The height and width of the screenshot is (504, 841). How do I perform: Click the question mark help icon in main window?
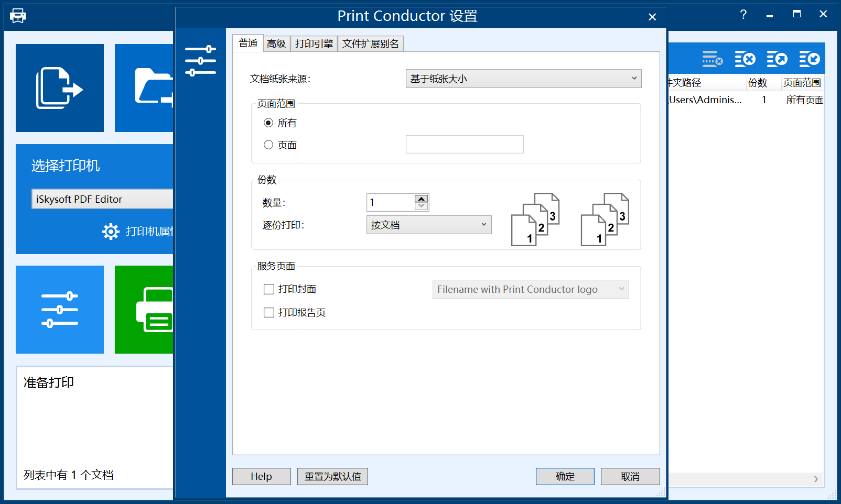(x=743, y=15)
